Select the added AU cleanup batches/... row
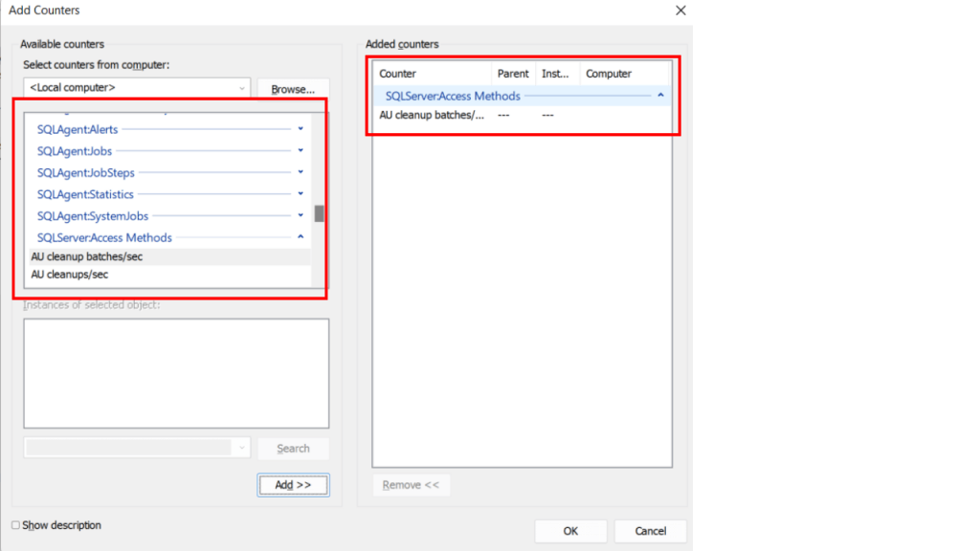980x551 pixels. pos(522,115)
